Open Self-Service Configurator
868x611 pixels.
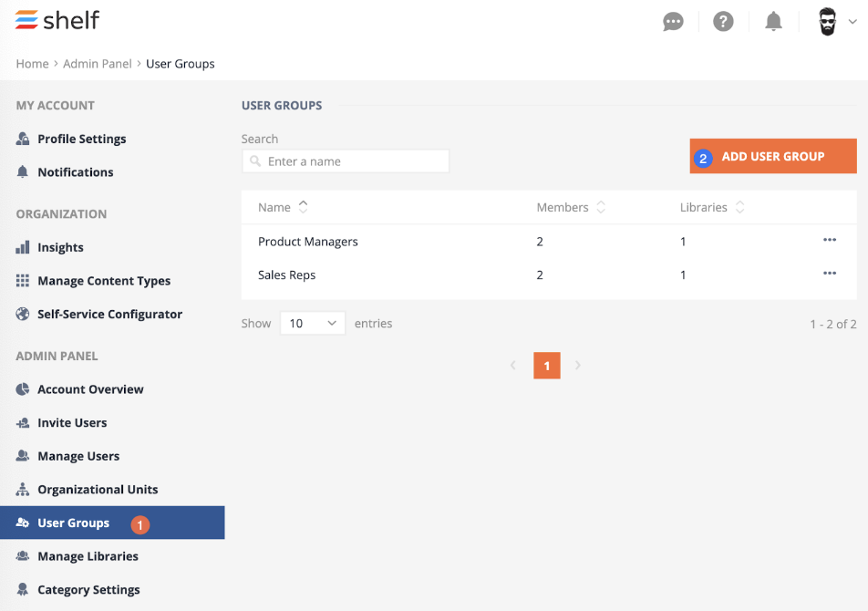tap(109, 315)
